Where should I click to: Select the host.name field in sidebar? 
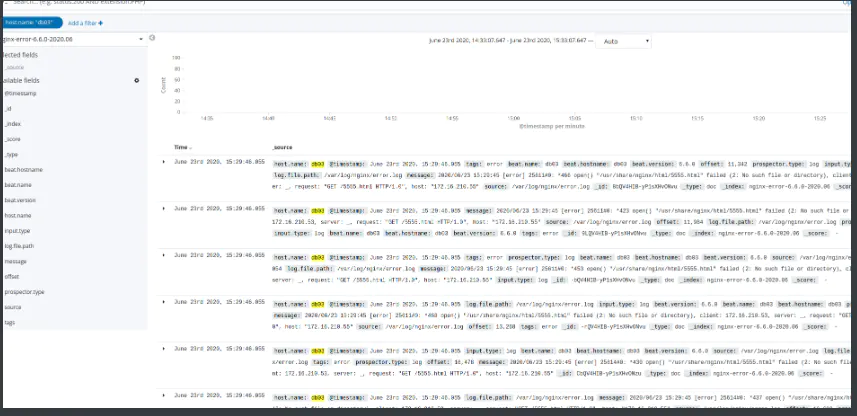(18, 216)
